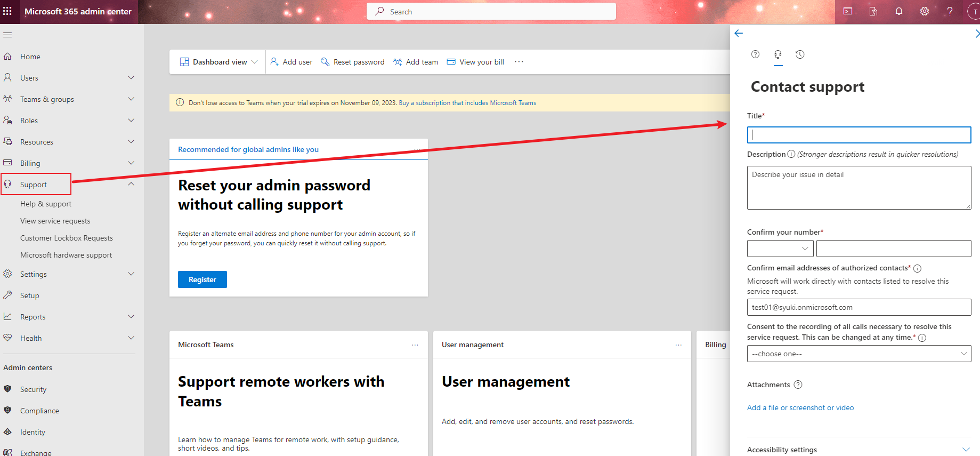The height and width of the screenshot is (456, 980).
Task: Open notifications bell icon
Action: point(899,11)
